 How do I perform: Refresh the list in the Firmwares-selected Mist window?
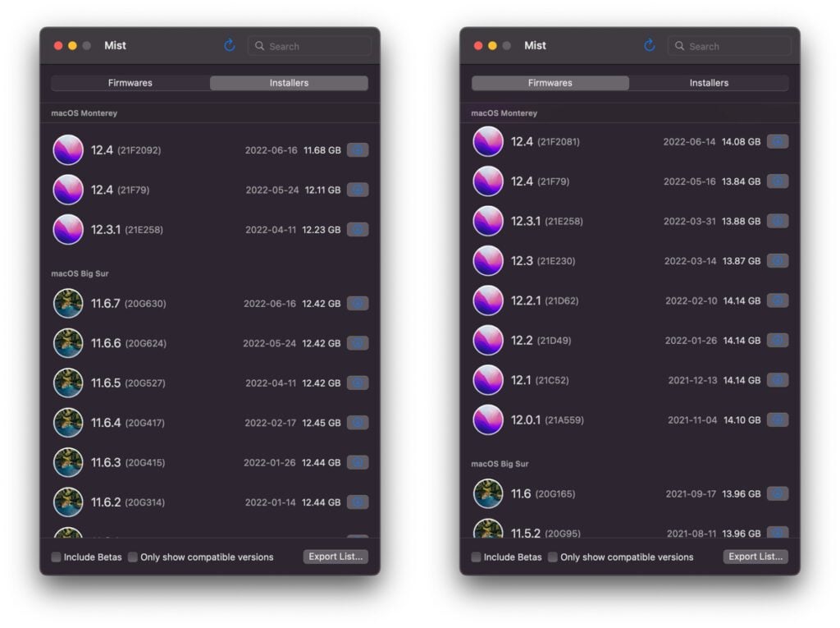pos(650,46)
